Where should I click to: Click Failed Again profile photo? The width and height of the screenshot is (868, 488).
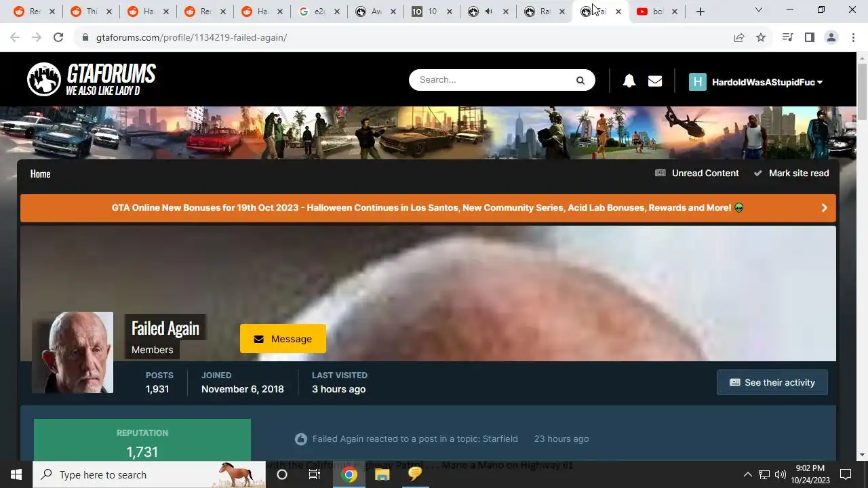point(73,352)
